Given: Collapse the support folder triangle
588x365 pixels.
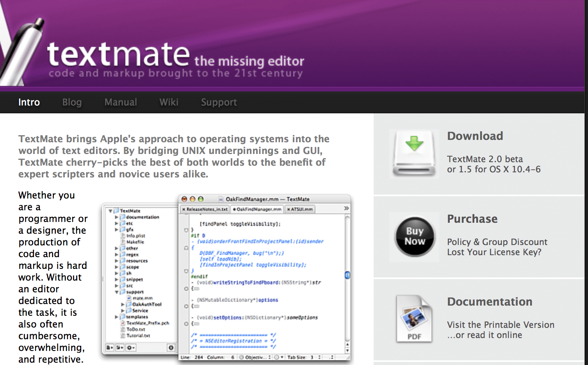Looking at the screenshot, I should click(x=116, y=292).
